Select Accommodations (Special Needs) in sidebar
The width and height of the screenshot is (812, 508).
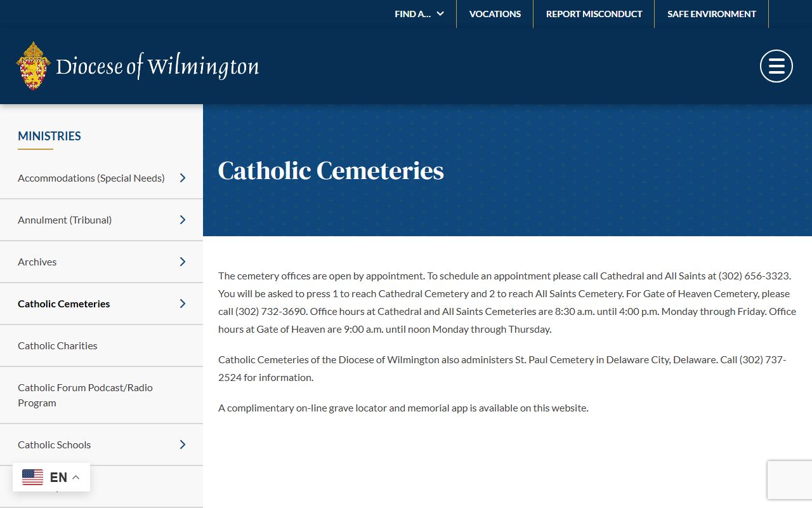(91, 178)
